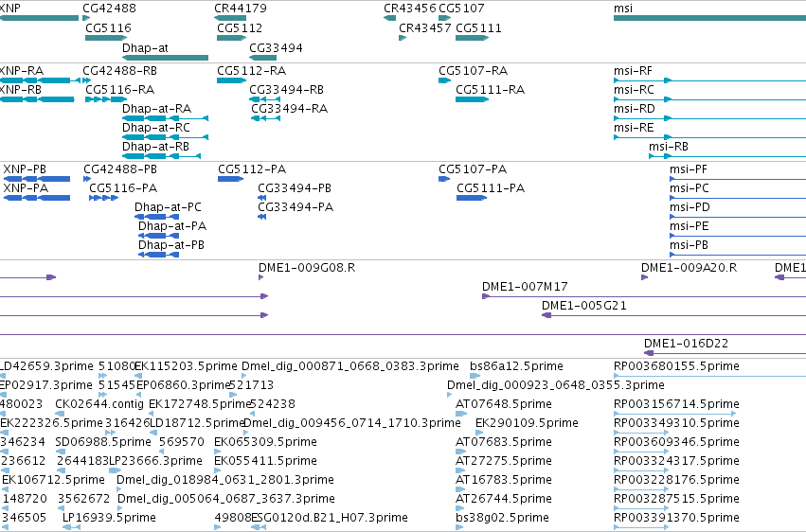
Task: Click transcript CG5116-RA label
Action: click(119, 89)
